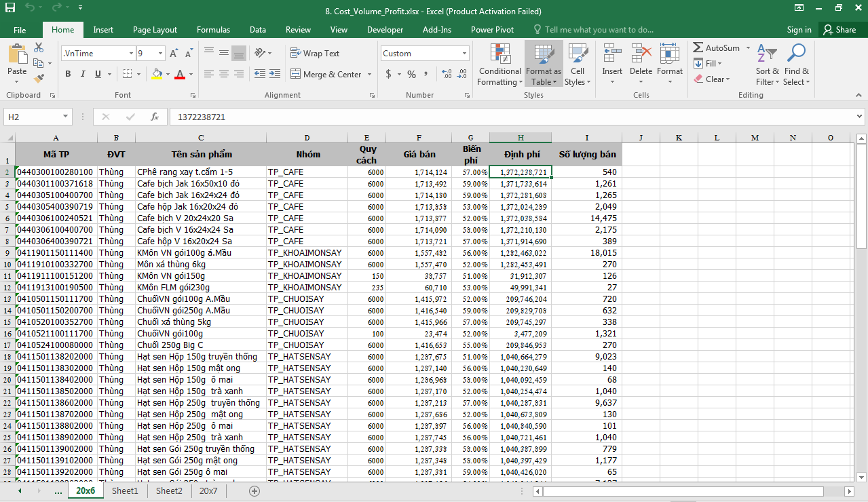Decrease font size with the small A
This screenshot has height=502, width=868.
click(188, 54)
